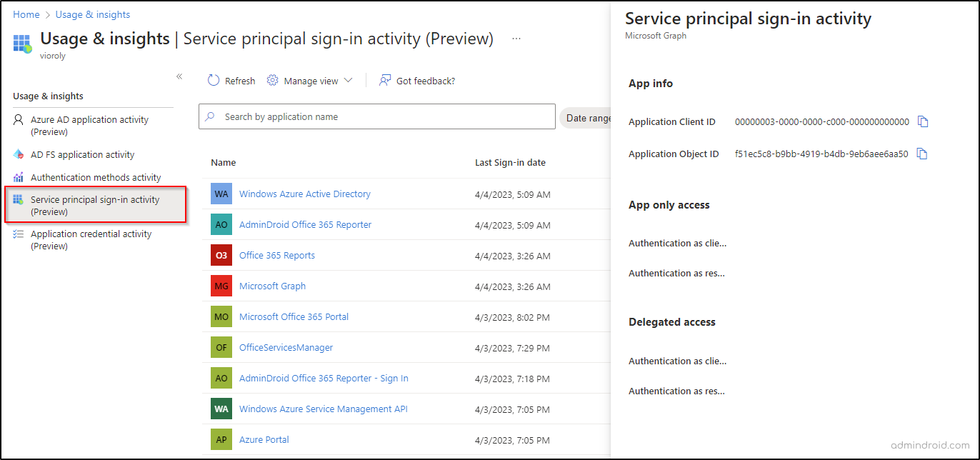
Task: Click the search magnifier icon in the search box
Action: coord(212,116)
